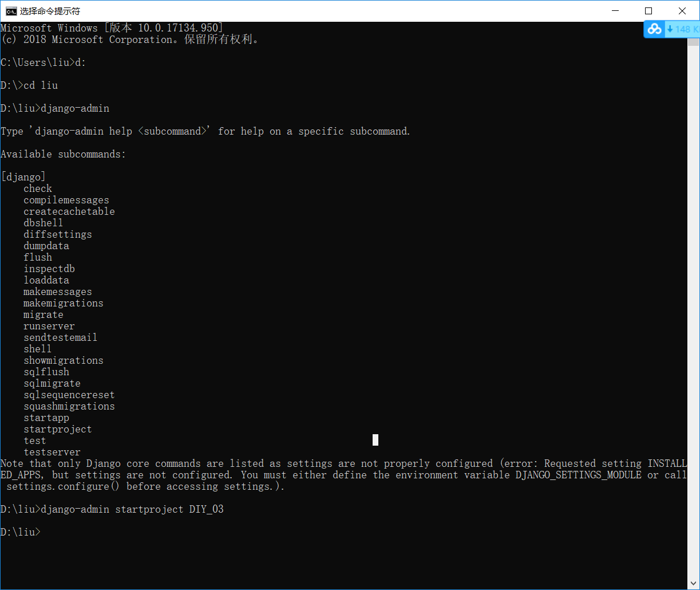
Task: Click the 'settings.configure()' line of the note
Action: coord(145,486)
